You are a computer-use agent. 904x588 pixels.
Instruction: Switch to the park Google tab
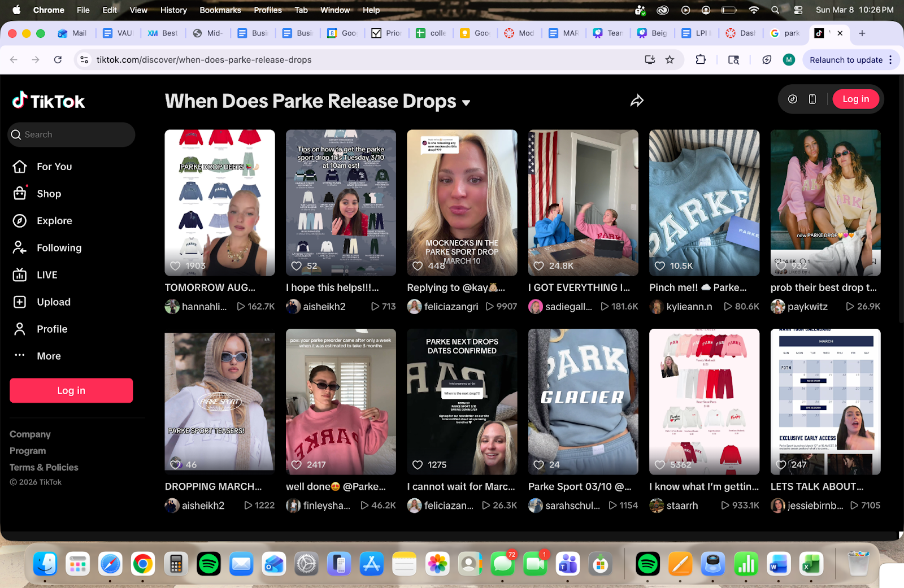(x=786, y=33)
